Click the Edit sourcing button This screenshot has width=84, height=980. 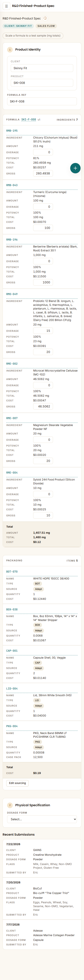point(17,772)
